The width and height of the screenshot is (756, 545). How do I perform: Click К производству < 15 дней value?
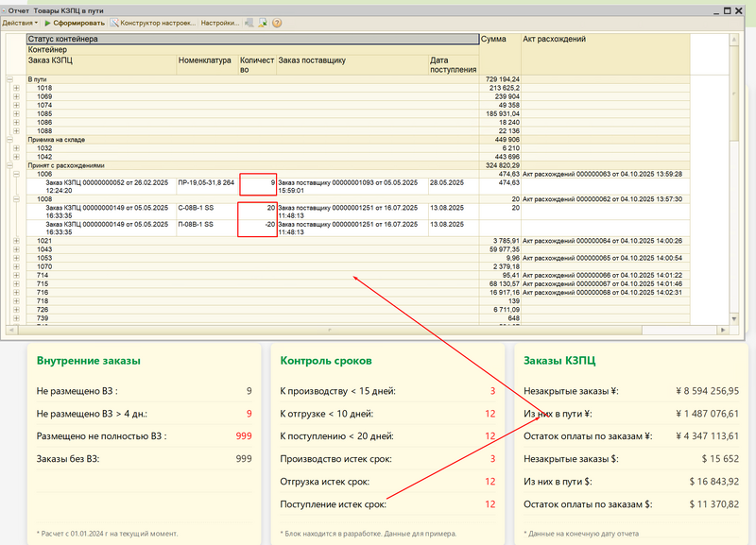492,391
